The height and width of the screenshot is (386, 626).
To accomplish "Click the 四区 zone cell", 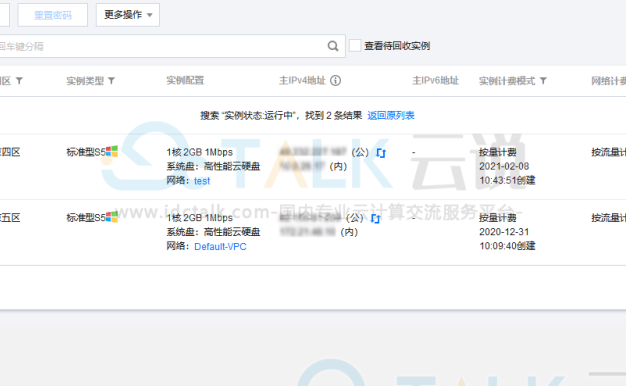I will click(x=10, y=152).
